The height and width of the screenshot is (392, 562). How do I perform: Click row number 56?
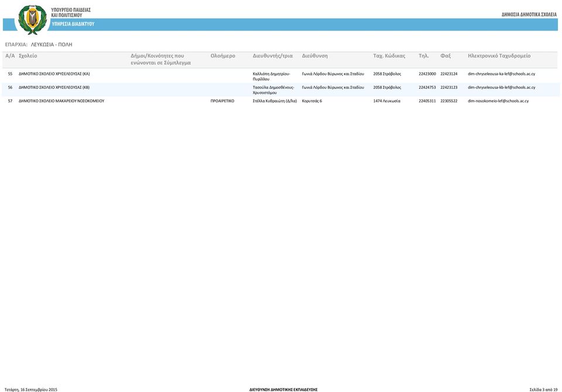click(x=10, y=87)
